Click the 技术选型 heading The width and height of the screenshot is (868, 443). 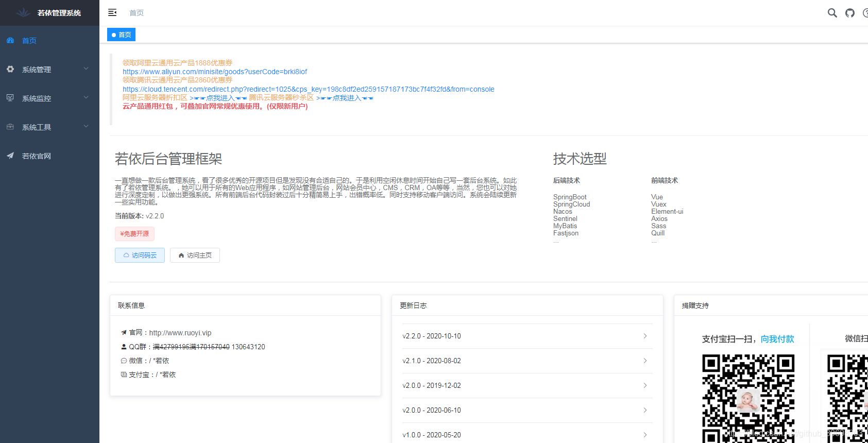pyautogui.click(x=580, y=159)
